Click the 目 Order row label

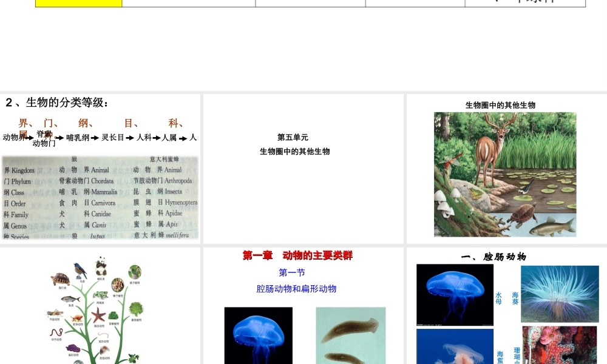pyautogui.click(x=15, y=204)
